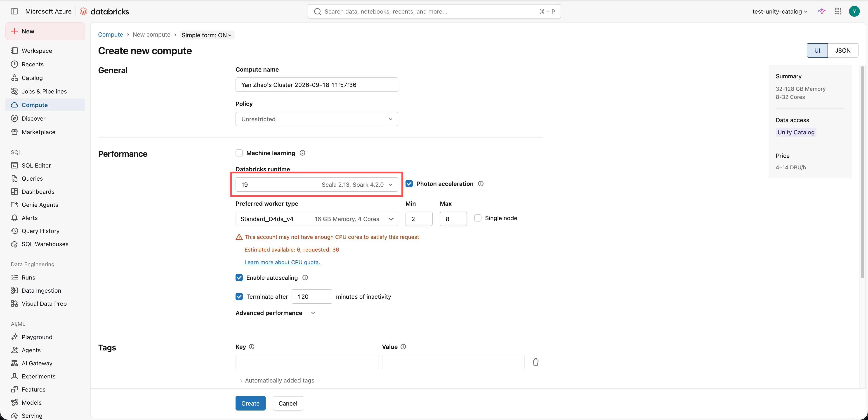
Task: Click the Min workers field
Action: 419,219
